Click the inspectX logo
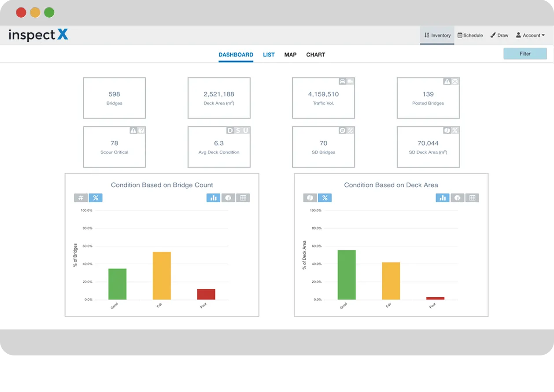554x392 pixels. (x=38, y=35)
